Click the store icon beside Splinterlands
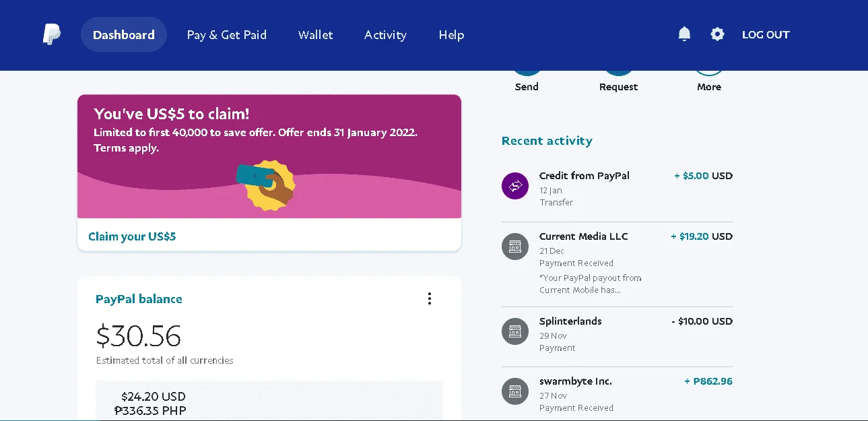 (515, 331)
